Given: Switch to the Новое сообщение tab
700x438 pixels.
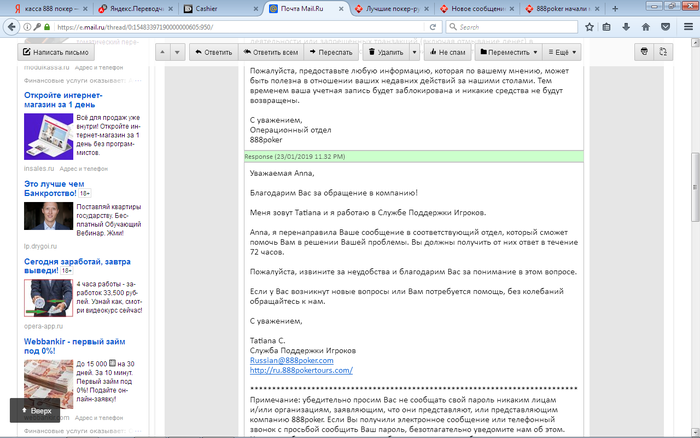Looking at the screenshot, I should [x=477, y=8].
